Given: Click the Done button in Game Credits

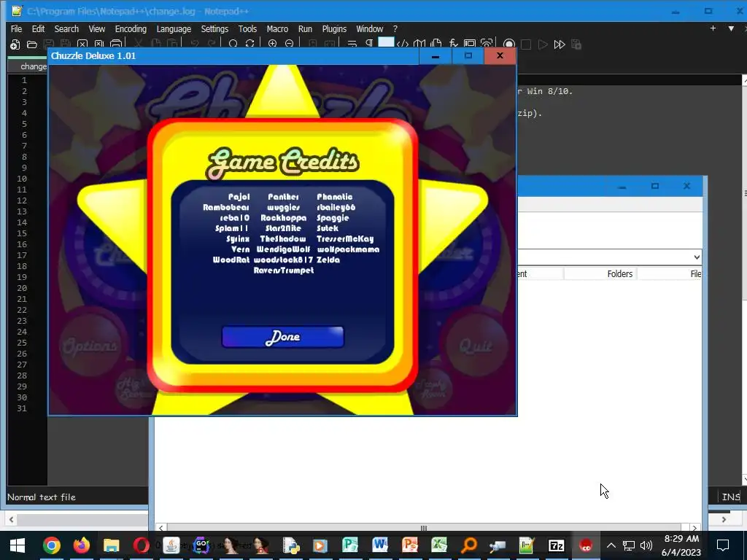Looking at the screenshot, I should point(282,337).
